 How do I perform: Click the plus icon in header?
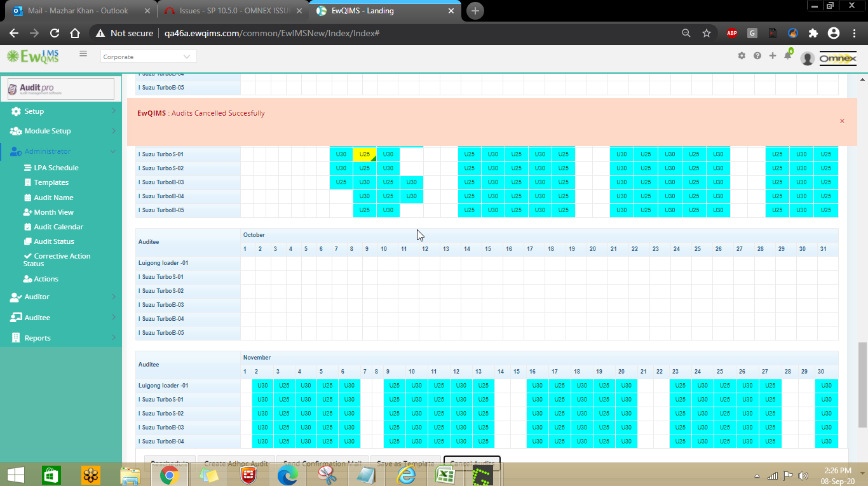773,56
